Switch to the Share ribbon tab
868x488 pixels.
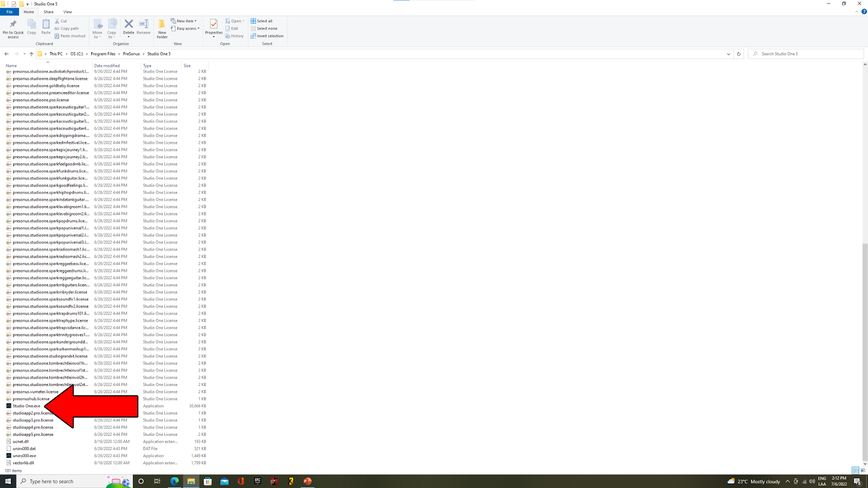pyautogui.click(x=48, y=12)
